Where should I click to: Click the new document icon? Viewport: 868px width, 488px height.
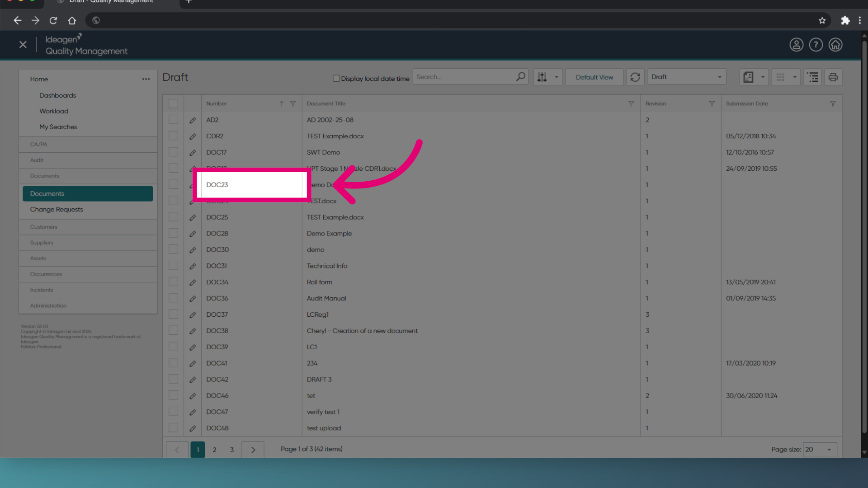pyautogui.click(x=748, y=77)
